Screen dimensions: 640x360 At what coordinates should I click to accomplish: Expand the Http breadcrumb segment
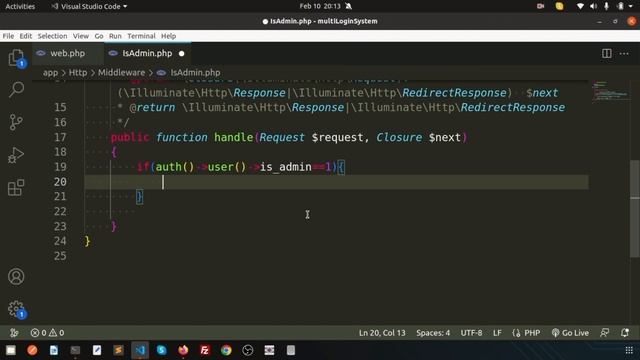pyautogui.click(x=78, y=73)
